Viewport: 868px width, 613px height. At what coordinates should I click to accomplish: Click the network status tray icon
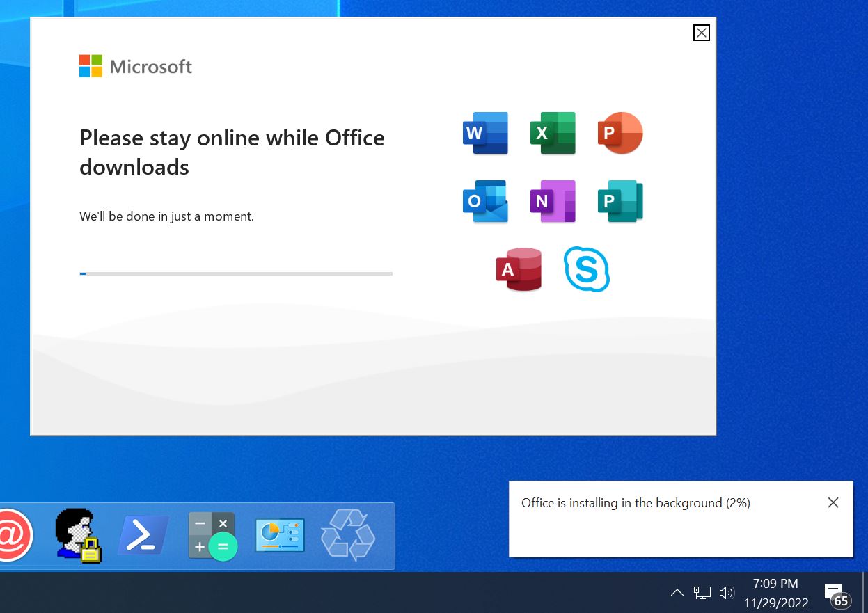pos(702,593)
